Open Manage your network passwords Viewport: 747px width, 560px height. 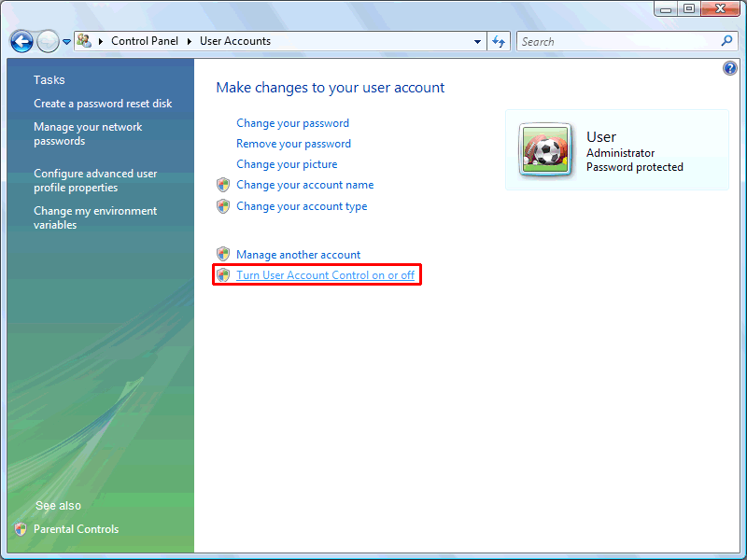click(88, 133)
